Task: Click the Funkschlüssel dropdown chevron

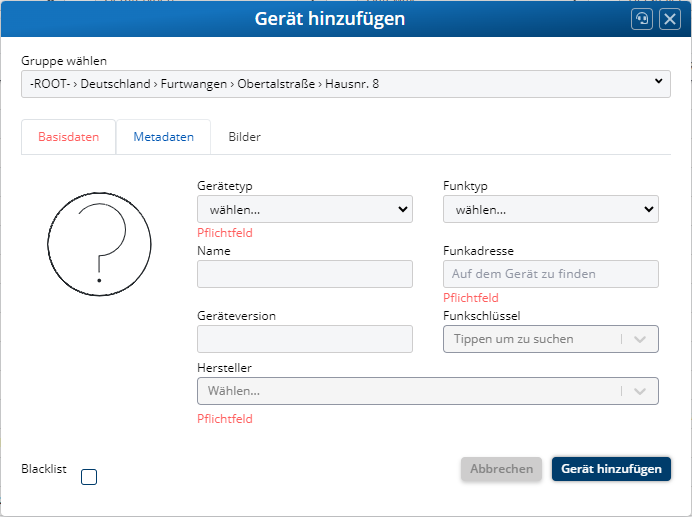Action: (x=640, y=339)
